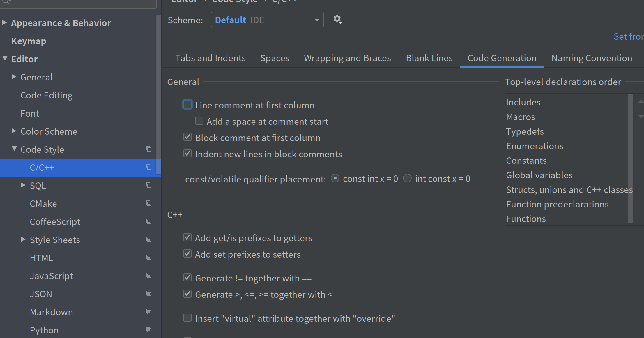Click the copy icon next to C/C++

[149, 167]
